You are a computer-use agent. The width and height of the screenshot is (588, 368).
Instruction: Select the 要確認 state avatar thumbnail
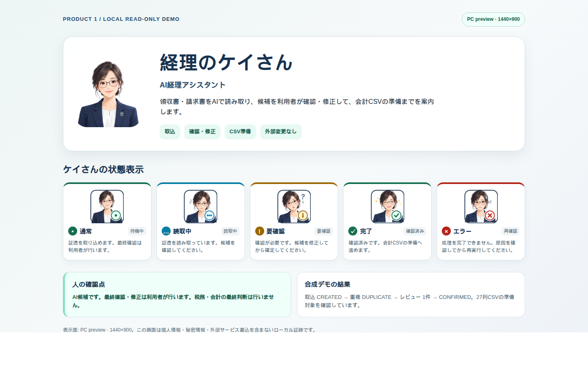click(x=294, y=206)
